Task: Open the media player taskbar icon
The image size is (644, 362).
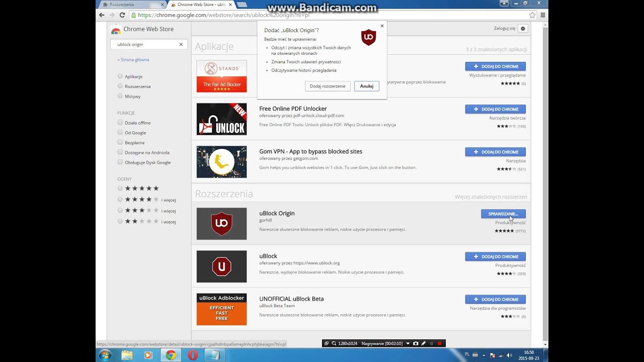Action: coord(148,355)
